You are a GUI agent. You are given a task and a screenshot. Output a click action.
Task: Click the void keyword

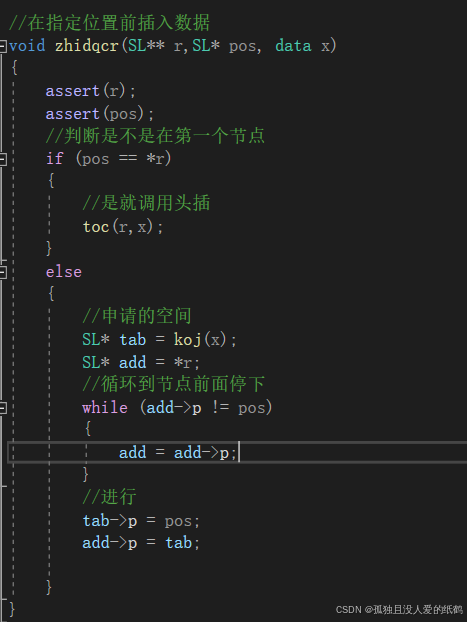pyautogui.click(x=27, y=46)
